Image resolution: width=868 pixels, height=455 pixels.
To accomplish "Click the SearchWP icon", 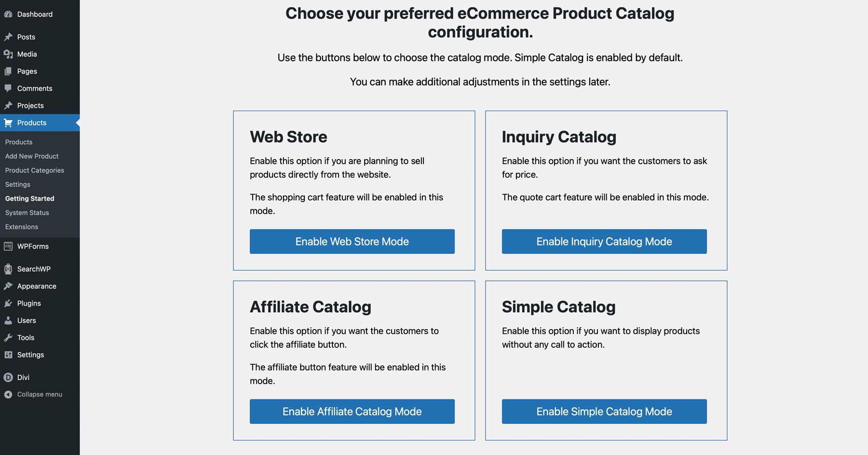I will coord(8,269).
